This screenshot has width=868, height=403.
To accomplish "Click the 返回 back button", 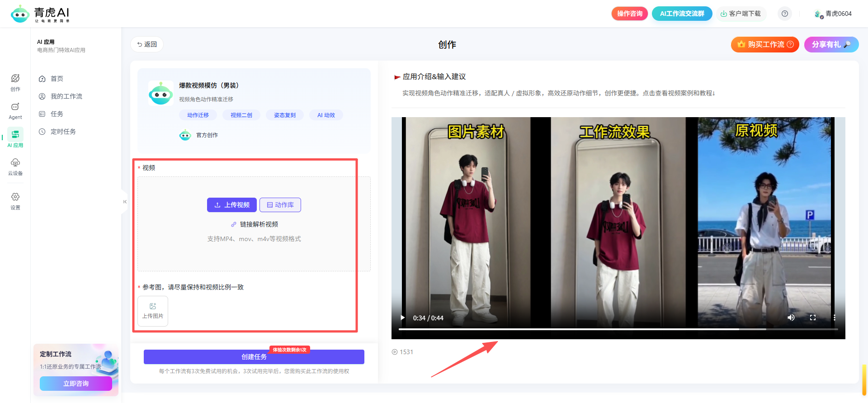I will coord(147,44).
